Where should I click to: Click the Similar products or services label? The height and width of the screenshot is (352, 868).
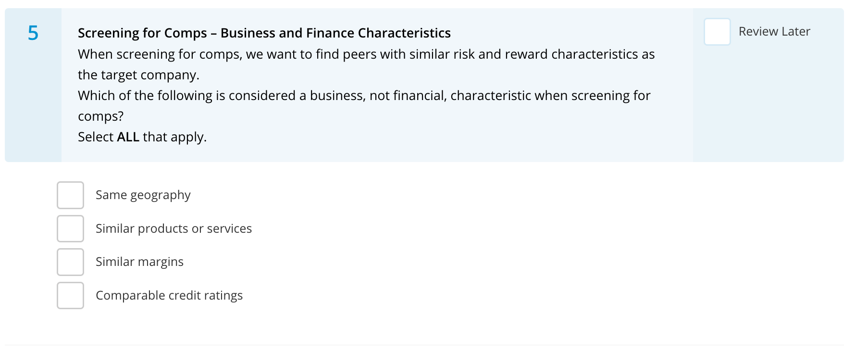tap(174, 228)
